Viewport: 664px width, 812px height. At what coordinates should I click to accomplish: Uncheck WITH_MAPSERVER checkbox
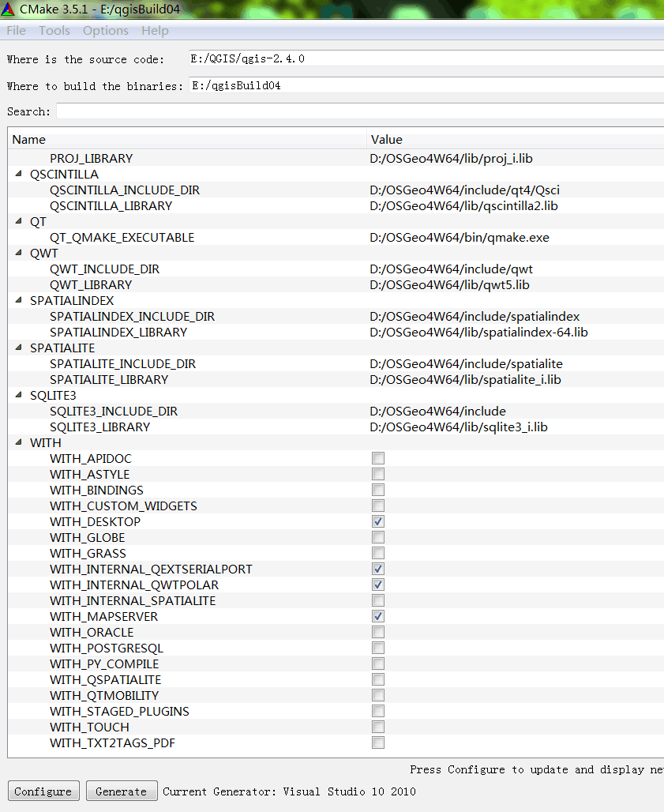click(378, 616)
